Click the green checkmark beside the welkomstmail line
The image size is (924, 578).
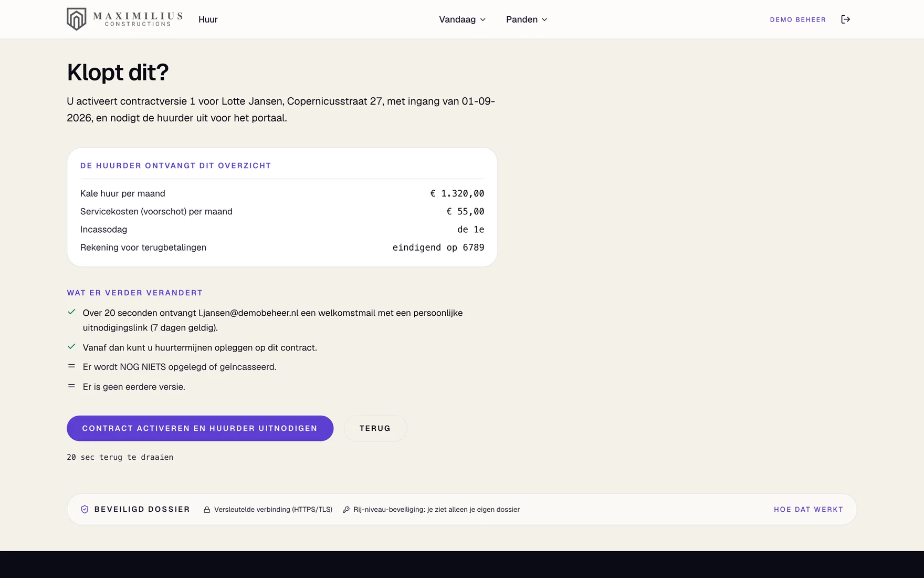point(71,312)
